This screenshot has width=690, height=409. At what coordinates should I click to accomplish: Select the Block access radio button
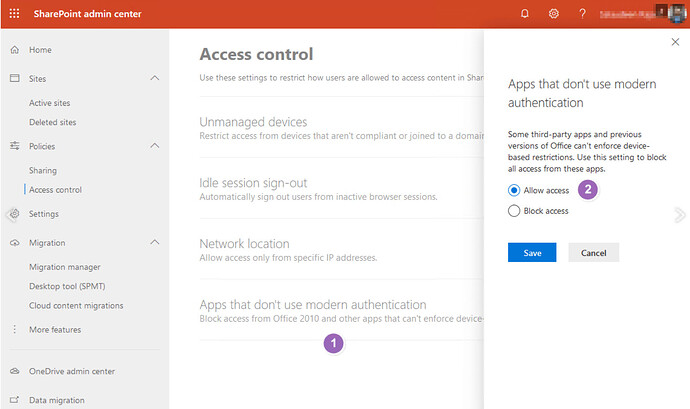pos(514,211)
